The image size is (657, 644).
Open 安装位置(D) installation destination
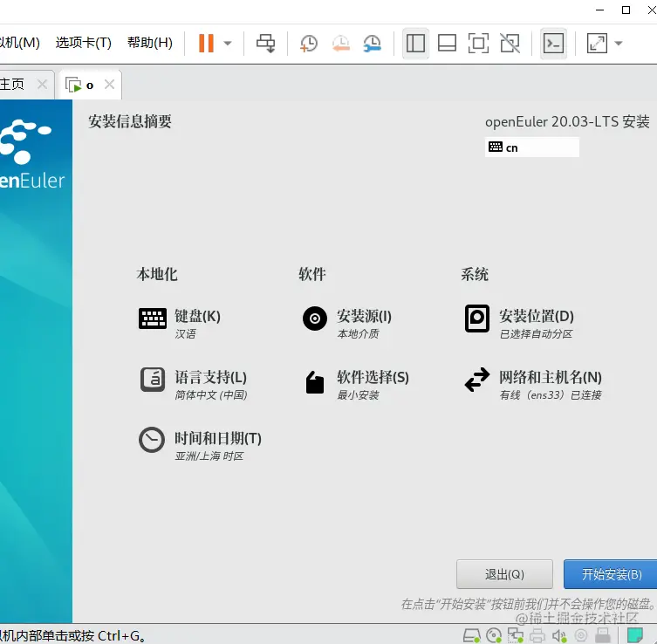519,322
